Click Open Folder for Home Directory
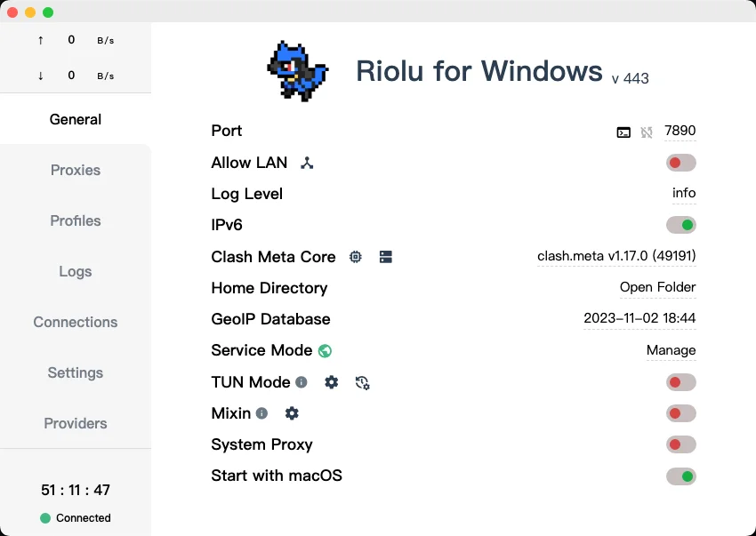This screenshot has width=756, height=536. (x=657, y=287)
